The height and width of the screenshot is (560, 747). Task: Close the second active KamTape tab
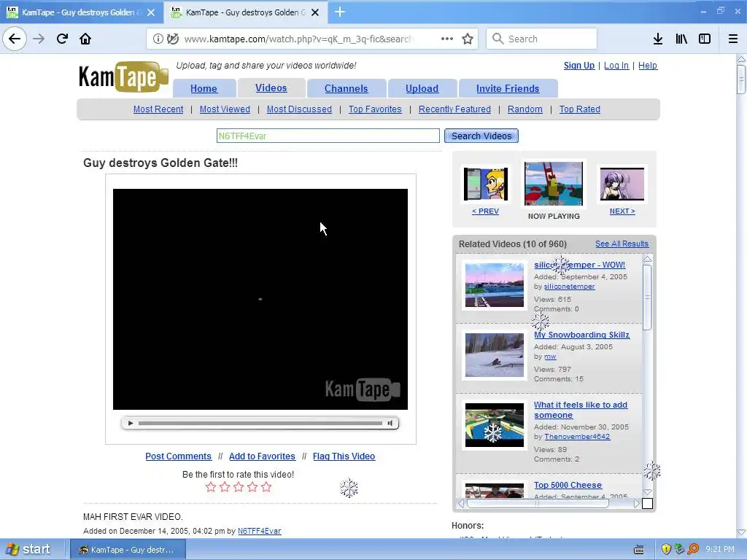tap(315, 12)
